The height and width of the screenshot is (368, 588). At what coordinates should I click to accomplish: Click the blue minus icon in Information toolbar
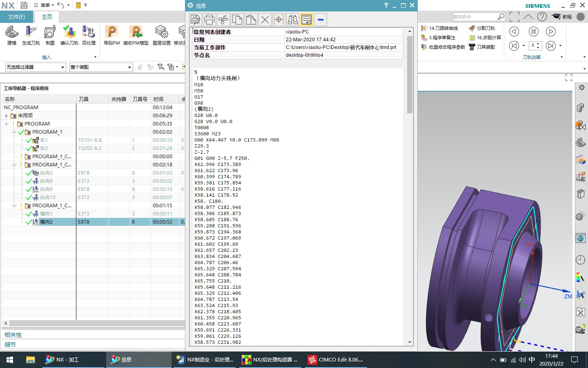coord(321,20)
